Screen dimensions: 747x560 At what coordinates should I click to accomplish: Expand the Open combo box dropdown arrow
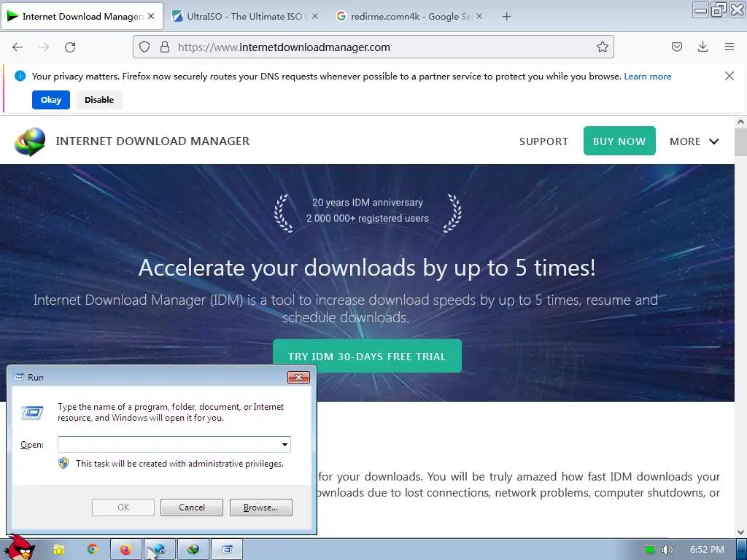click(x=285, y=445)
